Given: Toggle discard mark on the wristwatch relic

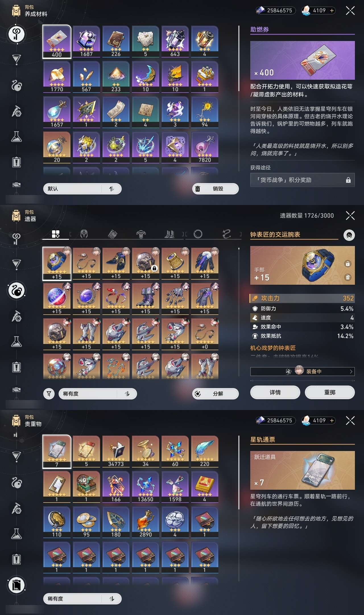Looking at the screenshot, I should 348,277.
